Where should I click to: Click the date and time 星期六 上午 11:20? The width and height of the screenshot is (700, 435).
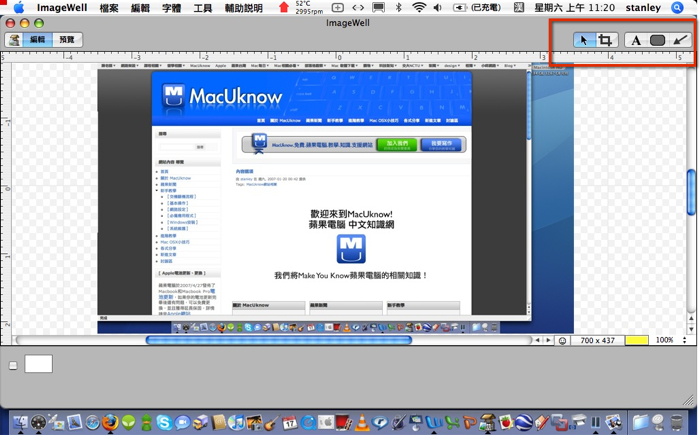pos(575,8)
